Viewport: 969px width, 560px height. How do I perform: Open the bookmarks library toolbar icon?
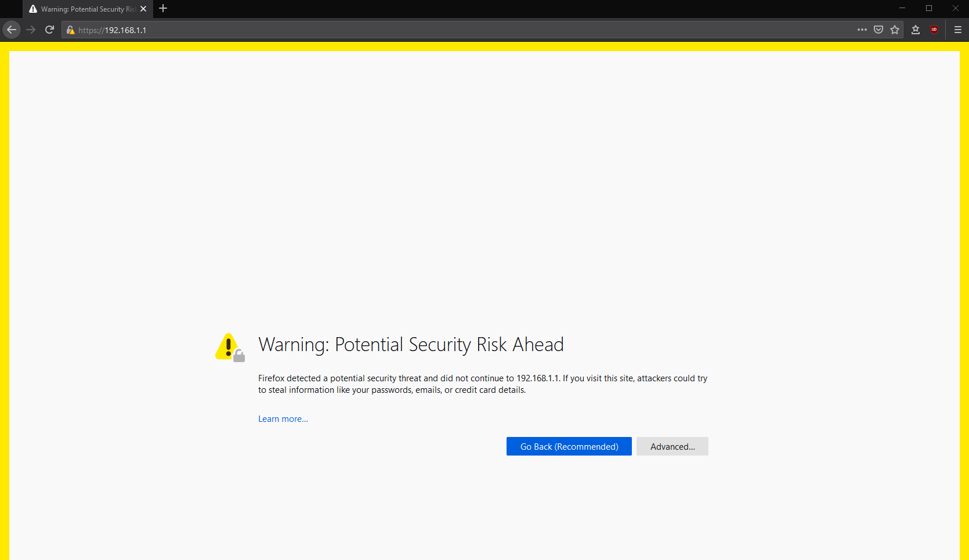(x=916, y=30)
